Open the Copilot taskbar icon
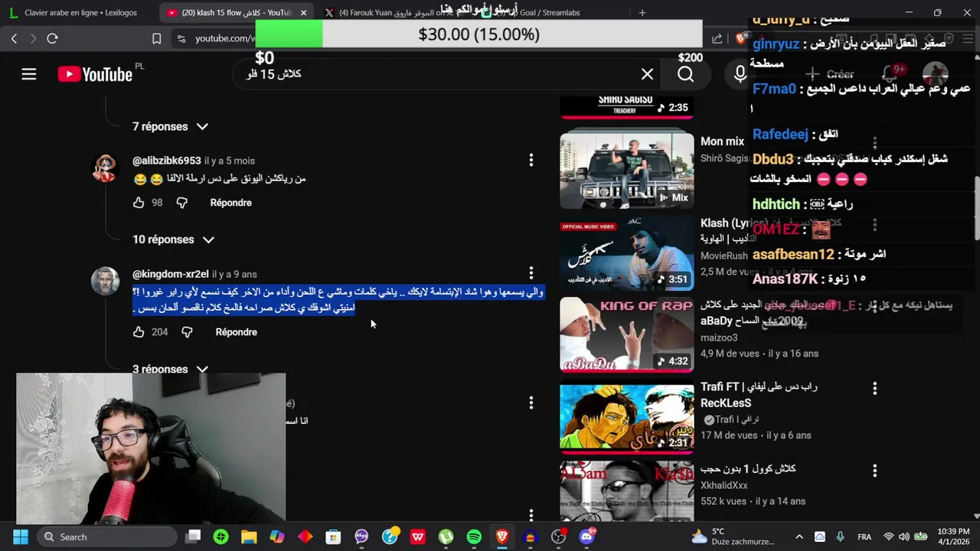This screenshot has height=551, width=980. [x=277, y=536]
